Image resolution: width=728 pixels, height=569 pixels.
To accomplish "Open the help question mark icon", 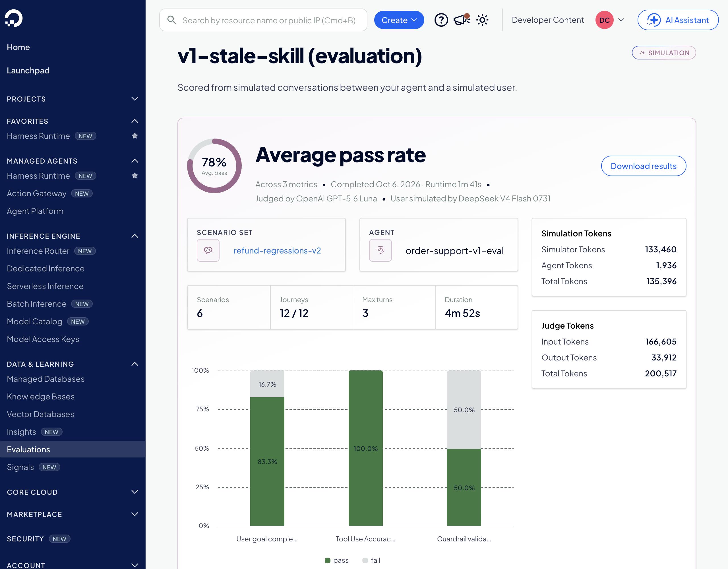I will pyautogui.click(x=441, y=20).
